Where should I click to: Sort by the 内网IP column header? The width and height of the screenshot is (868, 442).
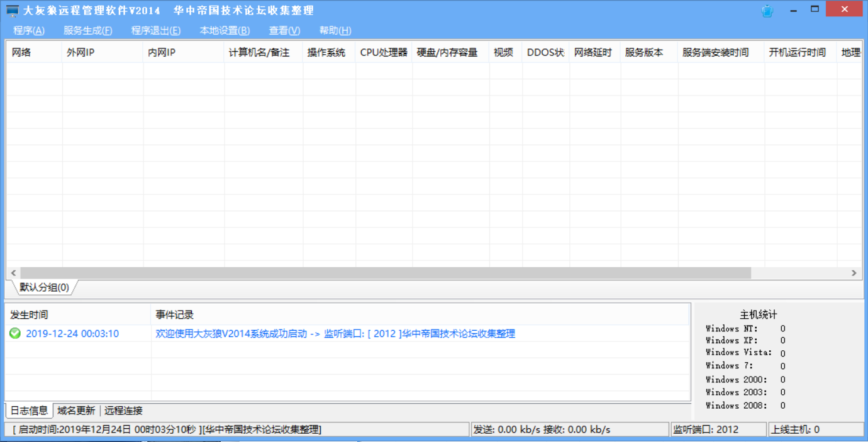click(184, 52)
